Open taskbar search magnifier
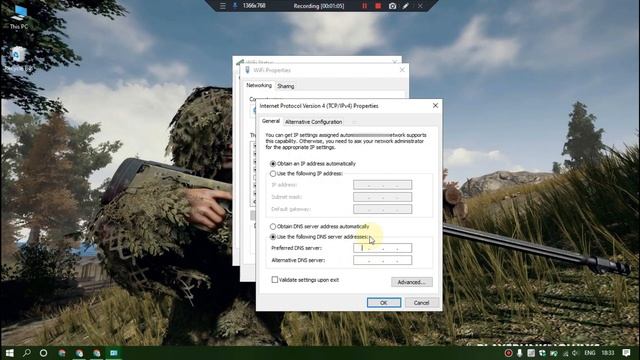640x360 pixels. pos(27,353)
